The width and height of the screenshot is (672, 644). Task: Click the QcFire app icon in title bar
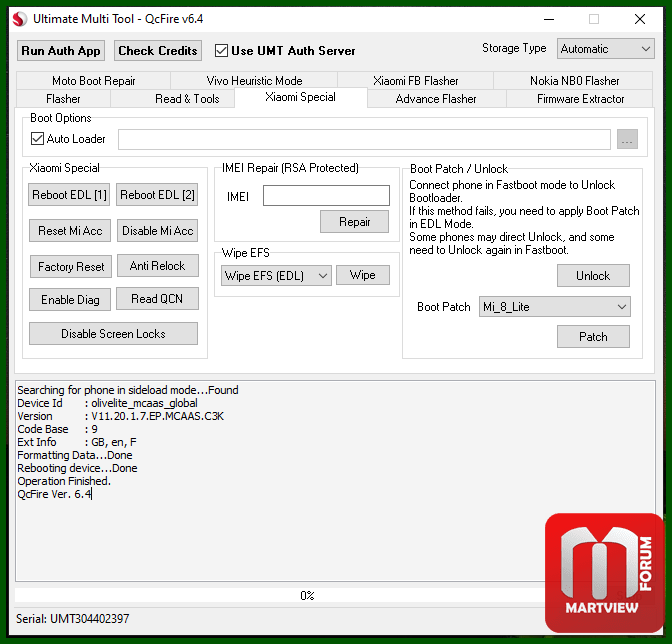pyautogui.click(x=19, y=19)
